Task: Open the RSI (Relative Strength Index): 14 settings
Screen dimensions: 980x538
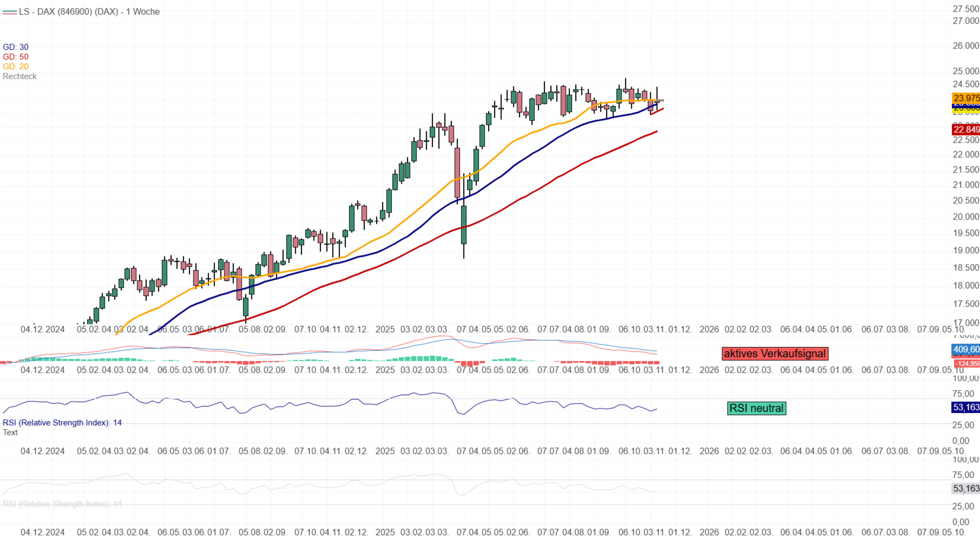Action: pyautogui.click(x=62, y=422)
